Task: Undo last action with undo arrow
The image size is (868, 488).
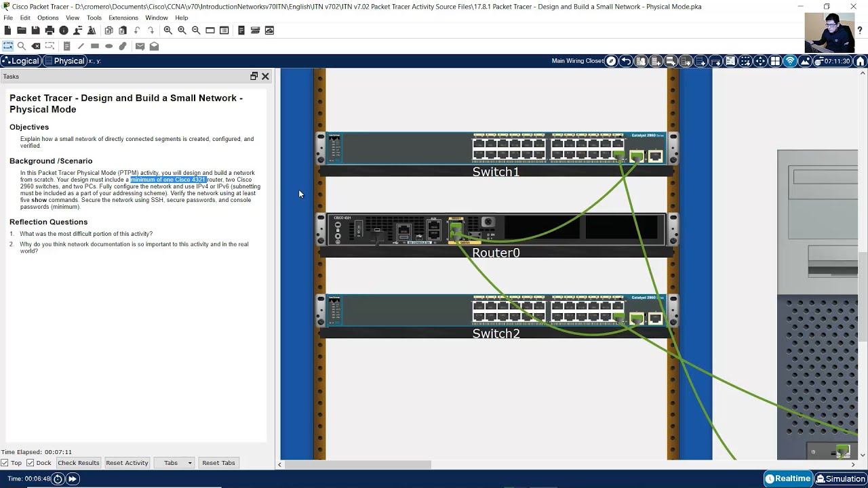Action: pos(137,30)
